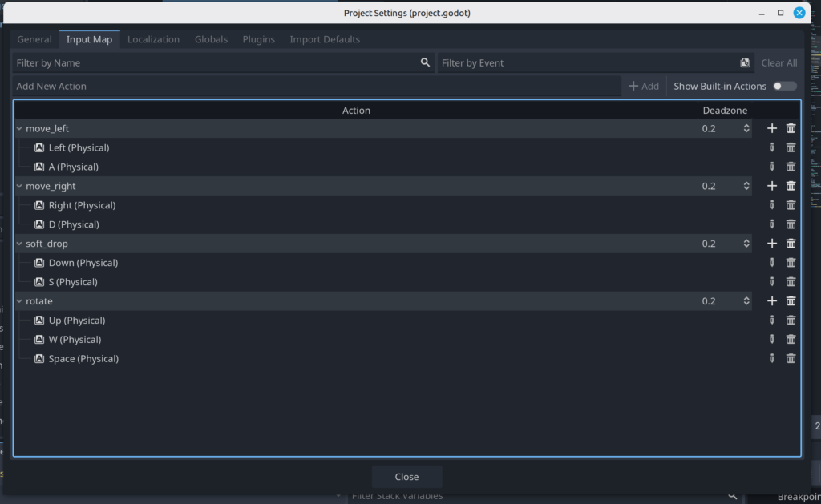
Task: Add an event to the rotate action
Action: coord(772,301)
